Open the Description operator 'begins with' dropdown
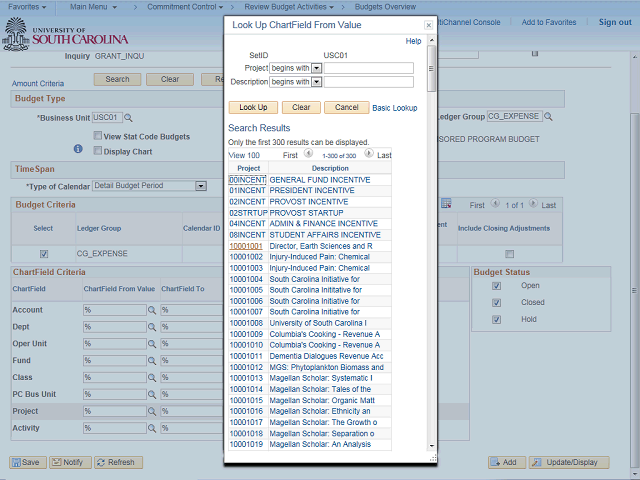The image size is (640, 480). (316, 82)
